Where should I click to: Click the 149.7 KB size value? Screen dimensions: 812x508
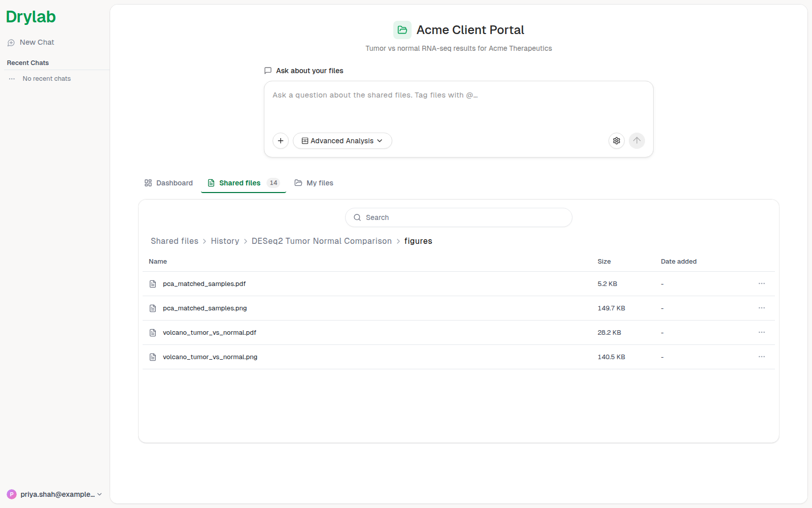pyautogui.click(x=611, y=308)
